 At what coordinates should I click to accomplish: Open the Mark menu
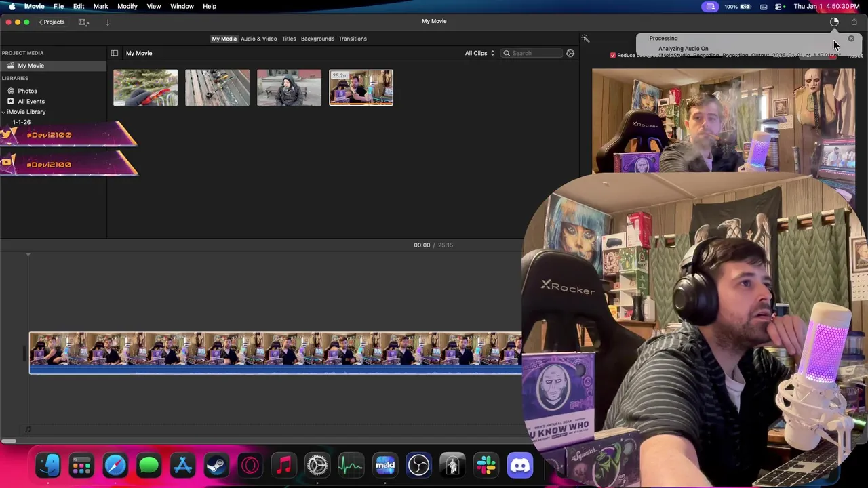pos(100,6)
